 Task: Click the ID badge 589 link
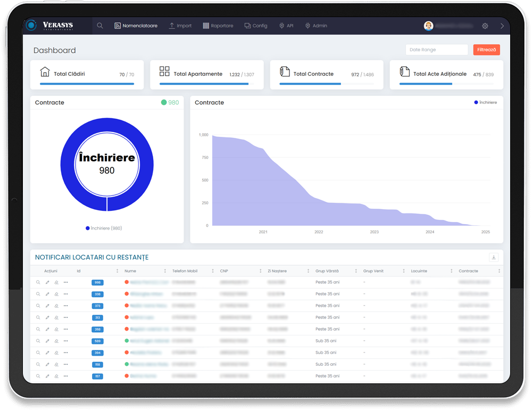click(97, 341)
